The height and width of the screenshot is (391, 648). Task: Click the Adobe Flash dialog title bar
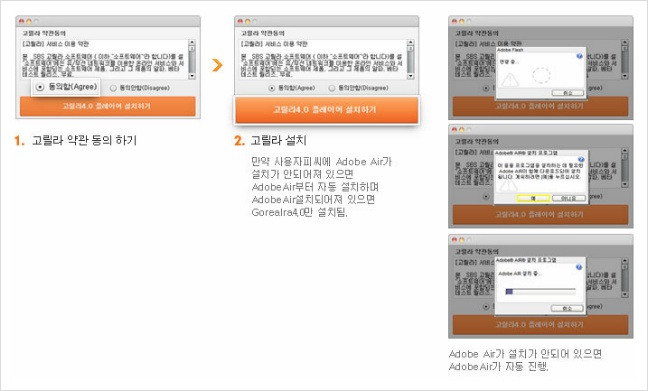pos(541,50)
